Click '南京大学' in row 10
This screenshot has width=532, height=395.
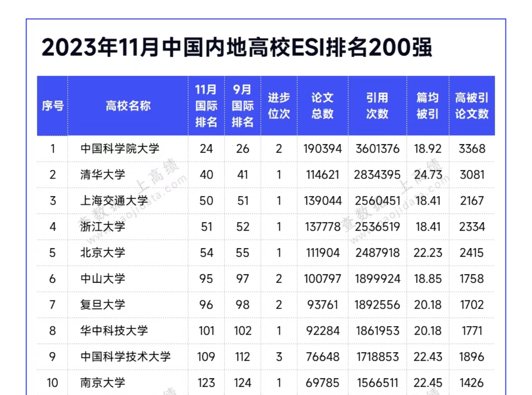(x=103, y=383)
